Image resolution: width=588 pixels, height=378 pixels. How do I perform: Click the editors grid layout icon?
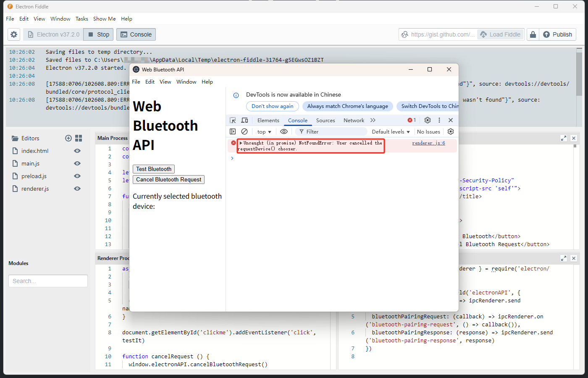click(x=79, y=138)
